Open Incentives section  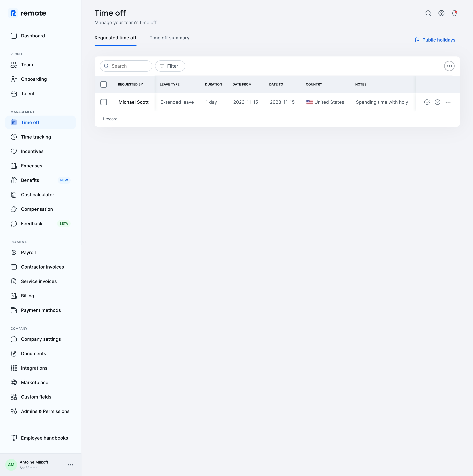(x=40, y=151)
